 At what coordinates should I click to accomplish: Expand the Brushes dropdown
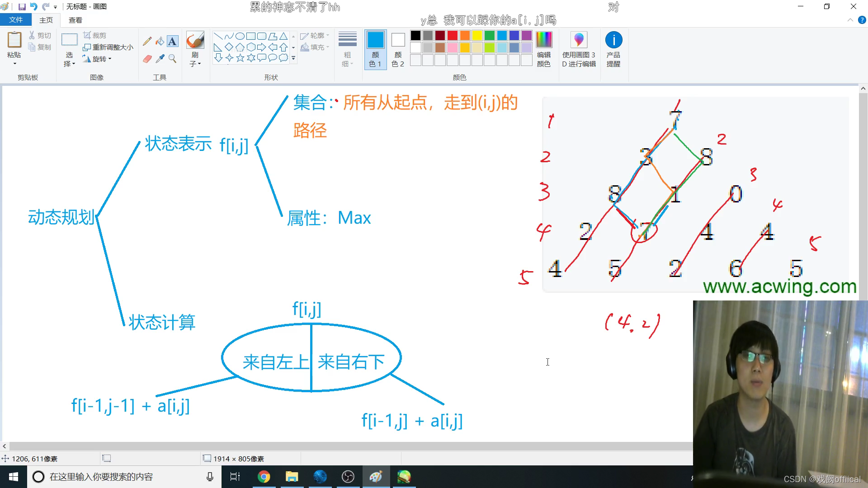[x=195, y=64]
